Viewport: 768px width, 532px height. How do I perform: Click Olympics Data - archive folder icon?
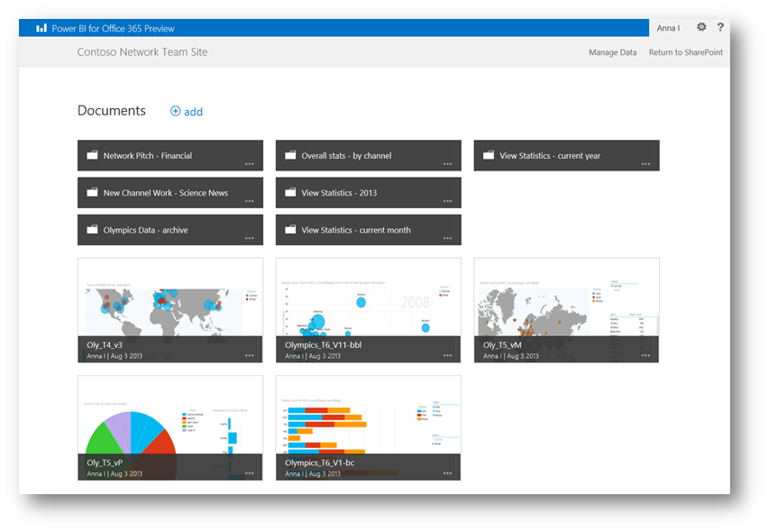point(92,230)
